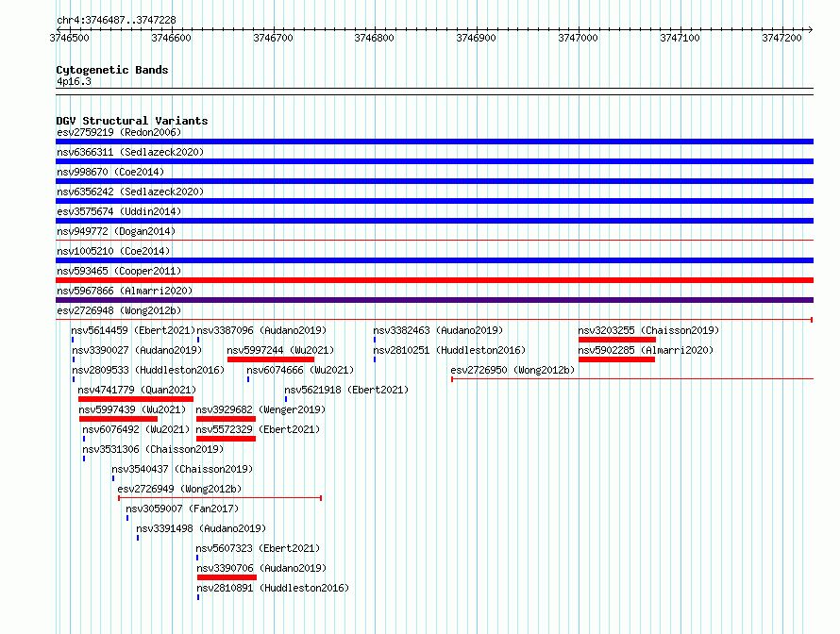This screenshot has height=634, width=840.
Task: Open the nsv6356242 (Sedlazeck2020) label
Action: (x=130, y=192)
